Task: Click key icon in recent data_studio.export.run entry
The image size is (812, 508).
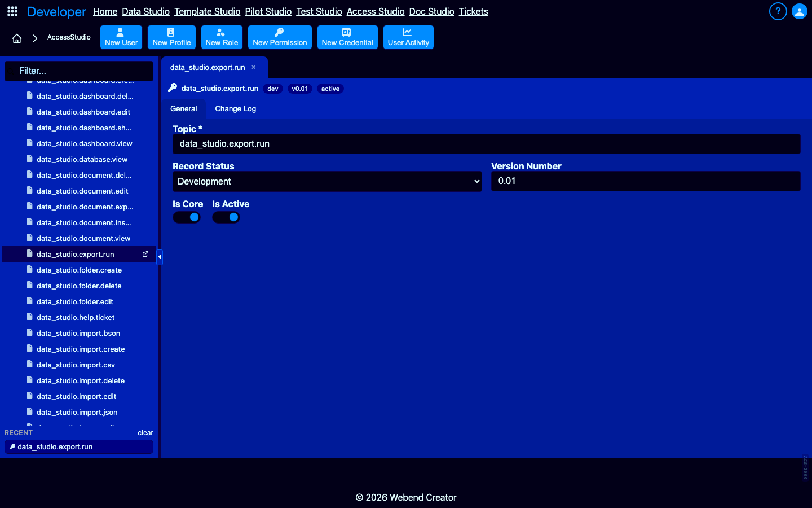Action: coord(12,446)
